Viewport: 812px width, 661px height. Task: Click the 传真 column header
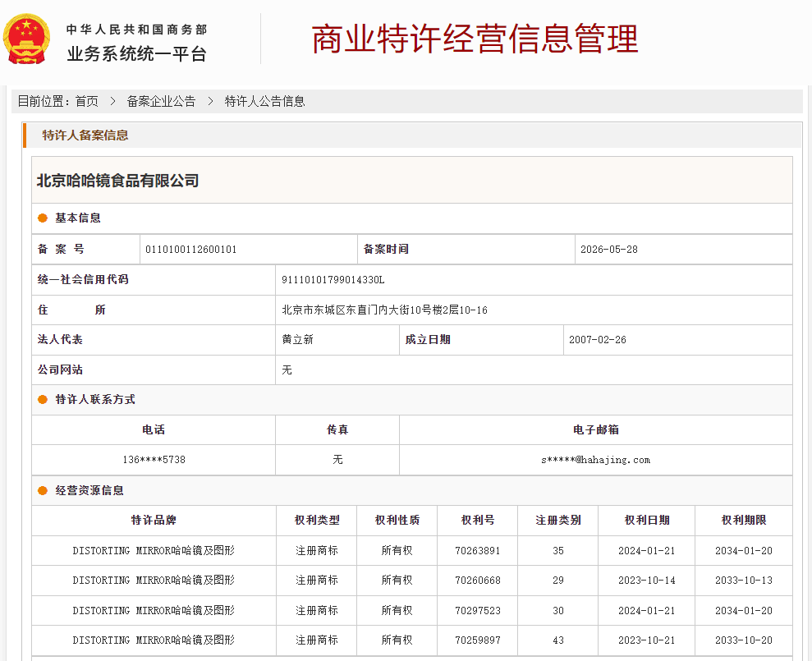[x=337, y=429]
